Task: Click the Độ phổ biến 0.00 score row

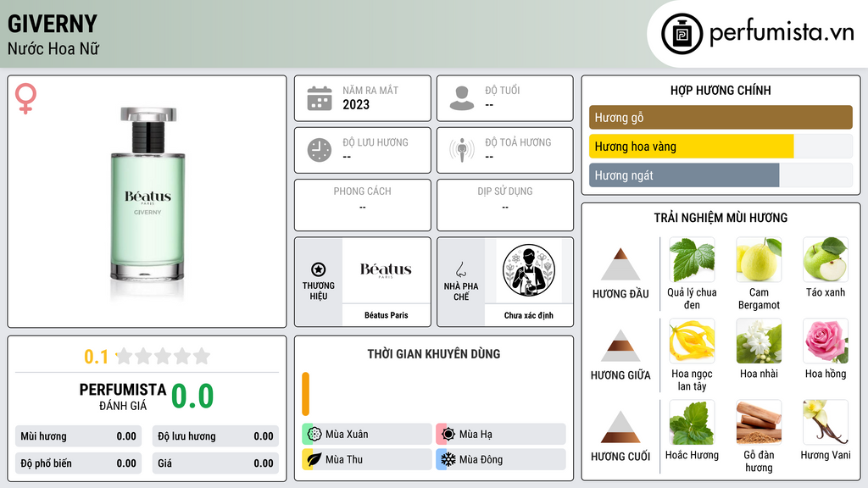Action: point(79,463)
